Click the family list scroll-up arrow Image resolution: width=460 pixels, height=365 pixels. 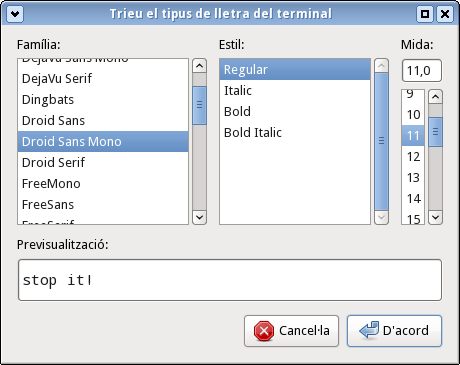pos(199,66)
